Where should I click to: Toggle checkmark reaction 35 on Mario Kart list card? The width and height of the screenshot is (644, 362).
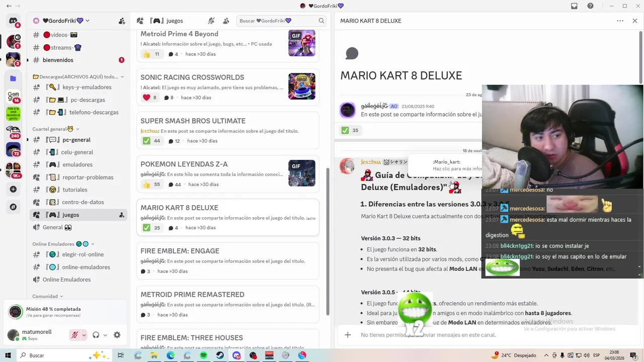pyautogui.click(x=152, y=228)
